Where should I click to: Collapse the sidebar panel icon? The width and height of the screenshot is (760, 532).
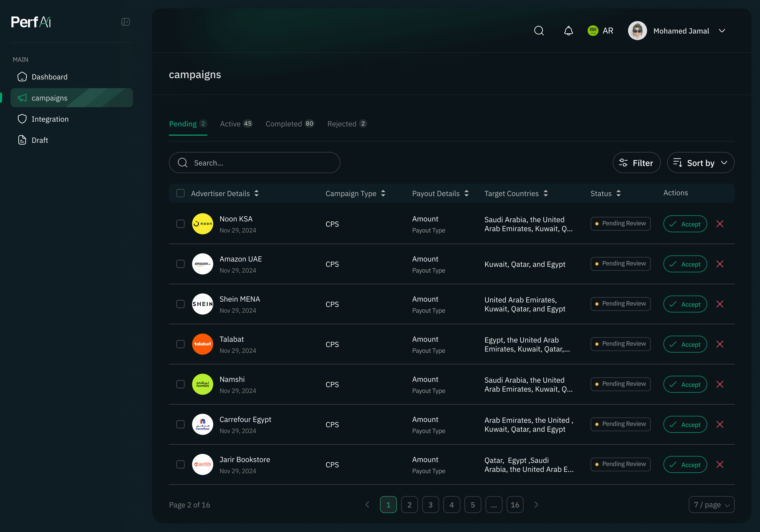click(125, 22)
